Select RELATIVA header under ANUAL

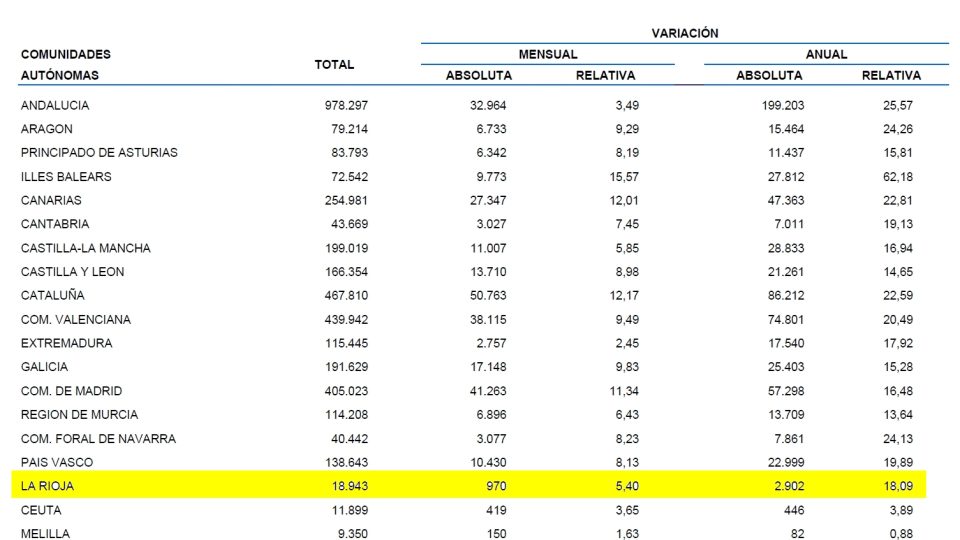(x=891, y=76)
